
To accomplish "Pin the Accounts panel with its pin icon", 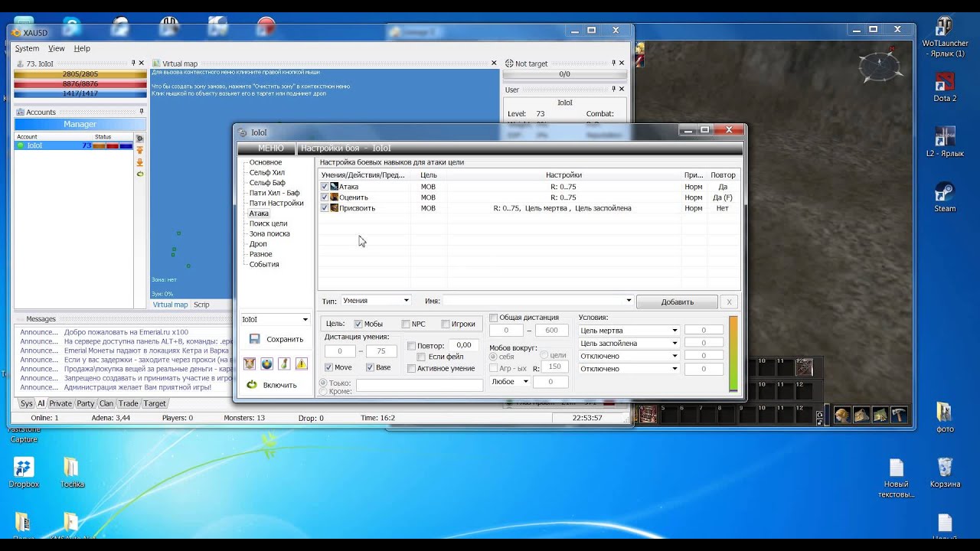I will (141, 112).
